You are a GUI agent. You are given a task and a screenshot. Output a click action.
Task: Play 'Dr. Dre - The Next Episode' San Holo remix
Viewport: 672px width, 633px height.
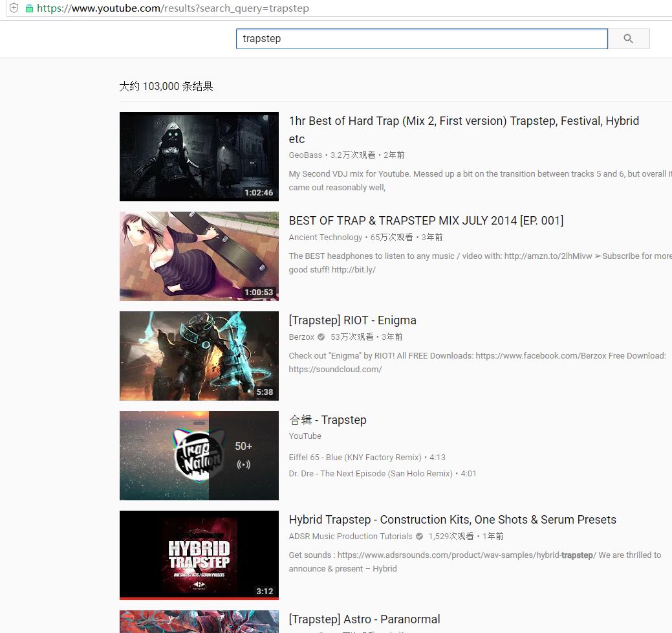pos(371,473)
